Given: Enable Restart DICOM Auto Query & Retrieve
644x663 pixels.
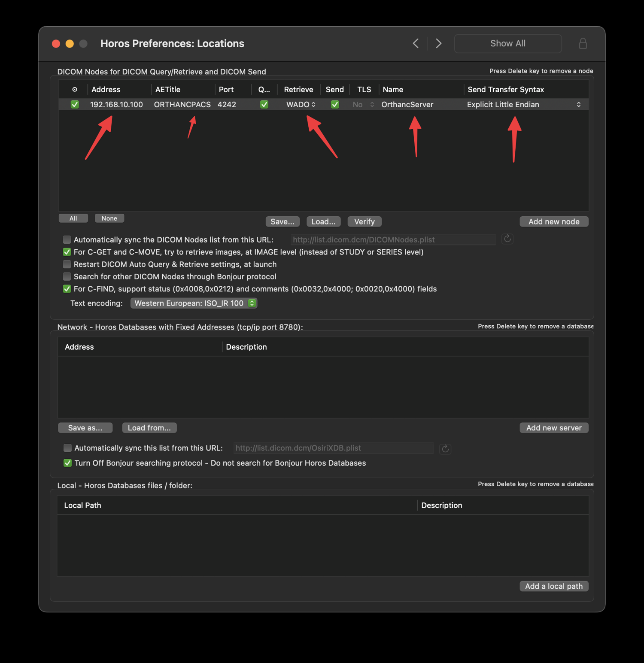Looking at the screenshot, I should [x=67, y=264].
